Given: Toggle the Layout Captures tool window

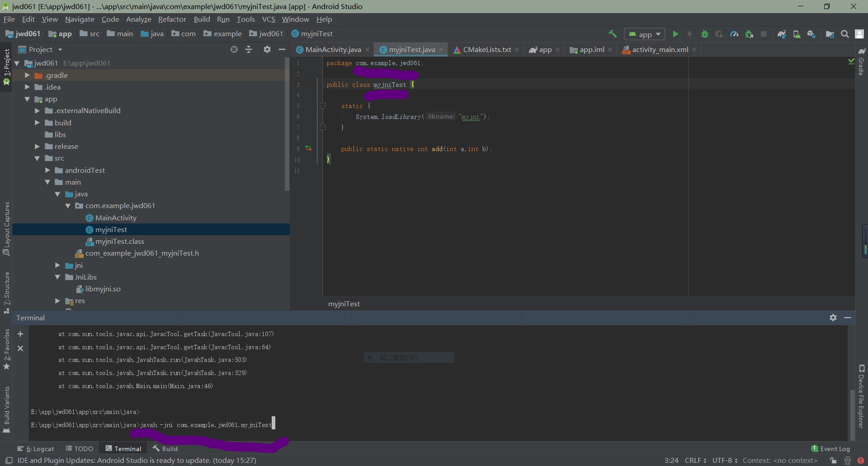Looking at the screenshot, I should 6,228.
